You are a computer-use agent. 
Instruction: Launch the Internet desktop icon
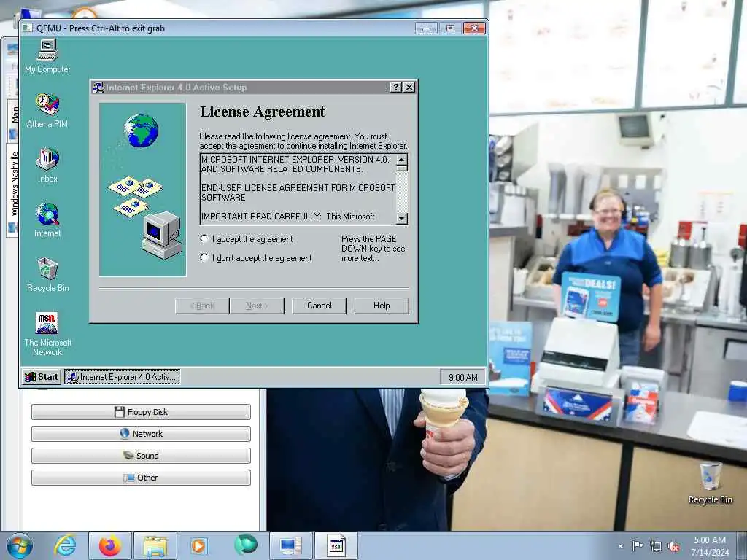tap(47, 219)
